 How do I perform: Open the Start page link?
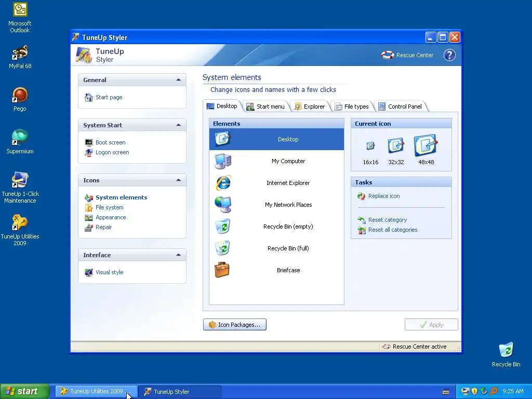pyautogui.click(x=109, y=97)
